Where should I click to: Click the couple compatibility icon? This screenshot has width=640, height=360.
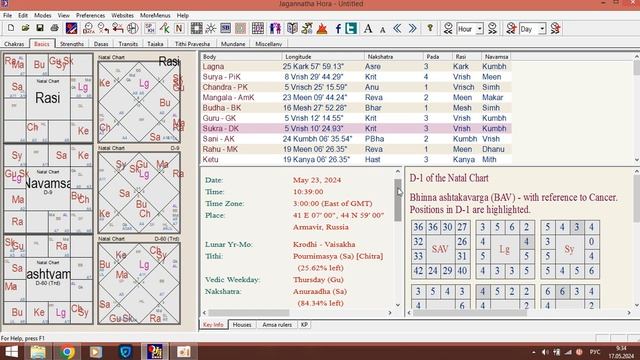(275, 28)
